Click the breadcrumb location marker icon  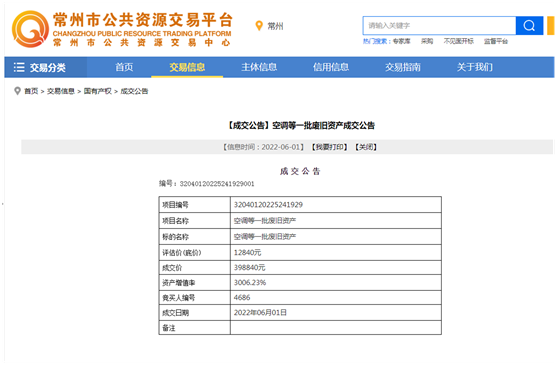click(17, 91)
